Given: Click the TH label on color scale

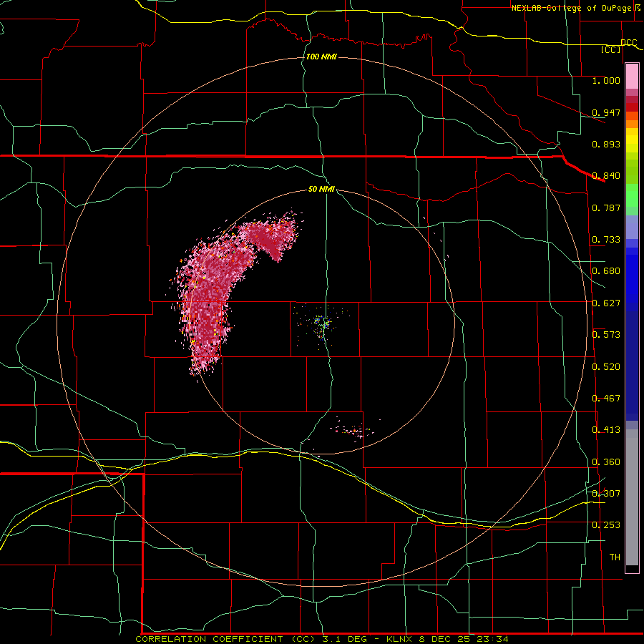Looking at the screenshot, I should 615,557.
